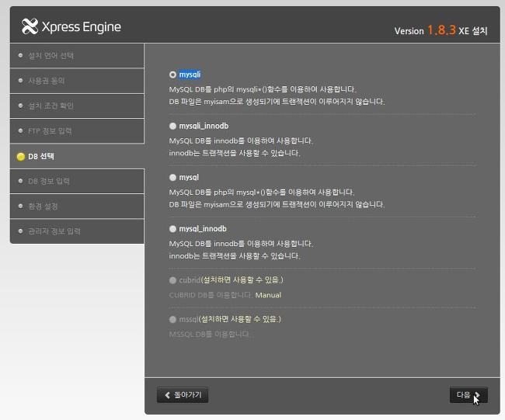Viewport: 505px width, 420px height.
Task: Select the mysqli_innodb radio option
Action: click(172, 127)
